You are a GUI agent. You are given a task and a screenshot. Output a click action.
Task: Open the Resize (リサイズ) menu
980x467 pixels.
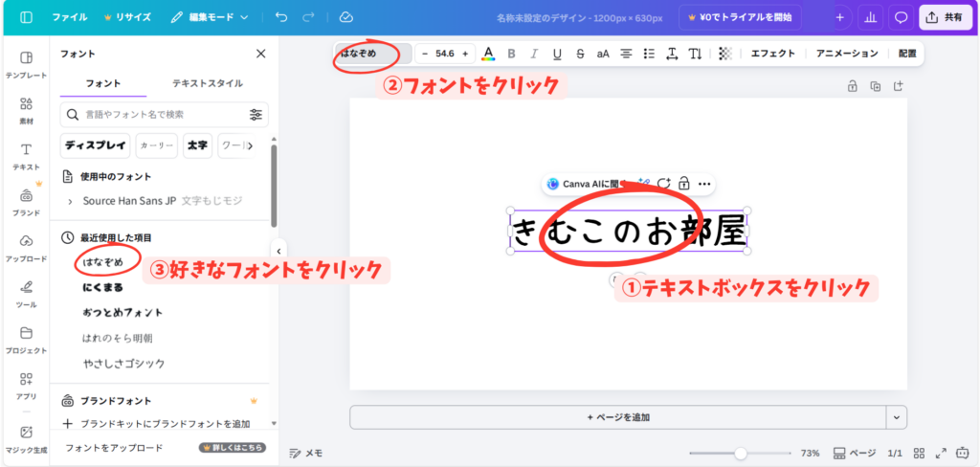[x=126, y=17]
